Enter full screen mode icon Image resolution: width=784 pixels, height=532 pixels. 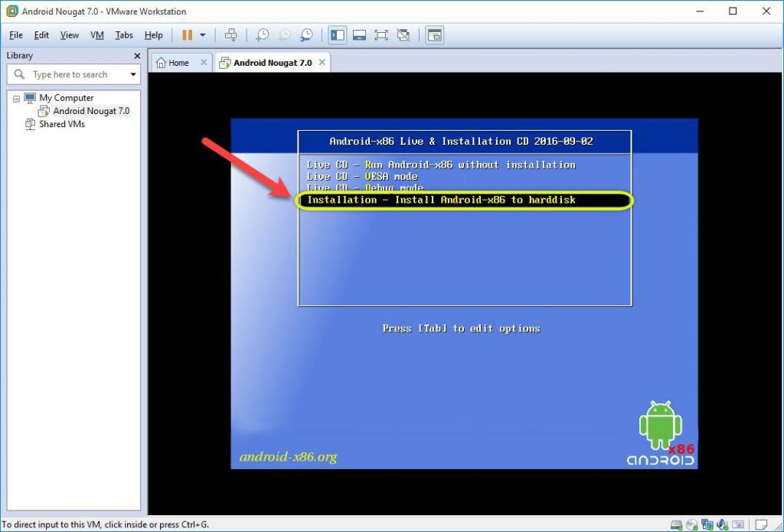[x=381, y=34]
